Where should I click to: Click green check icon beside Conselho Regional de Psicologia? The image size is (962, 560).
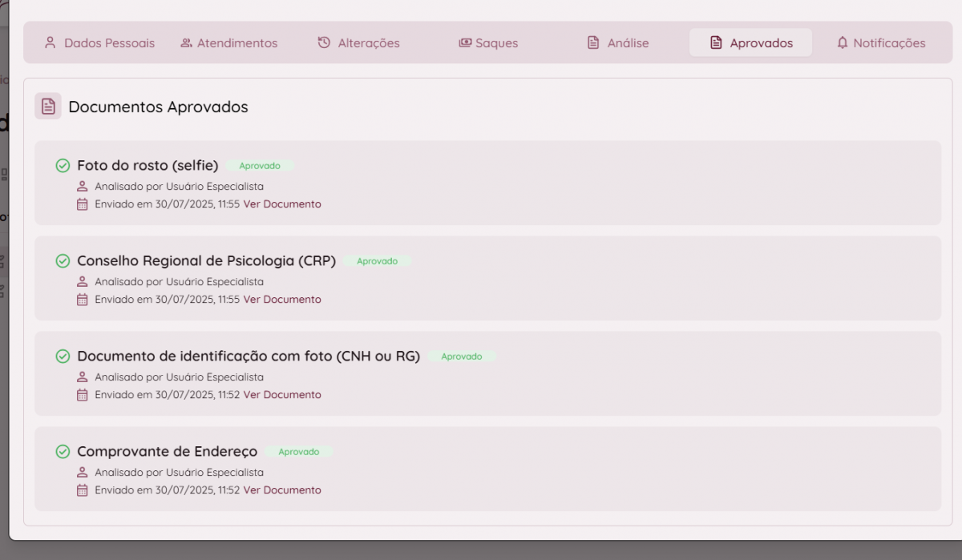coord(63,261)
